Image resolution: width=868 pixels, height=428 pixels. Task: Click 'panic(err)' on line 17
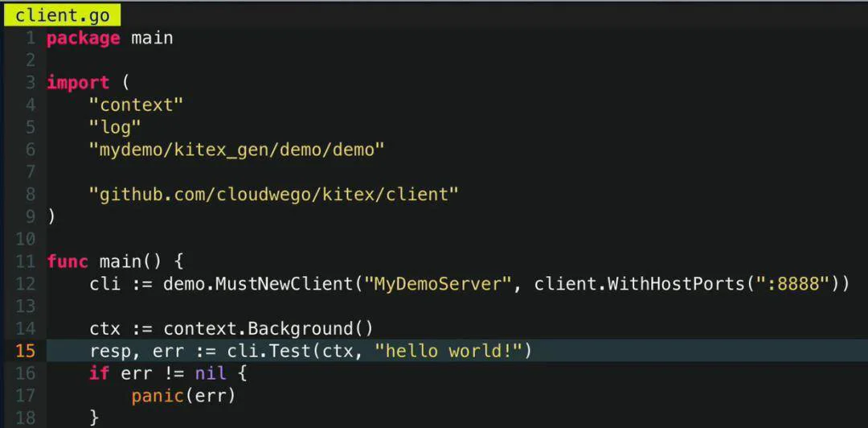(183, 396)
